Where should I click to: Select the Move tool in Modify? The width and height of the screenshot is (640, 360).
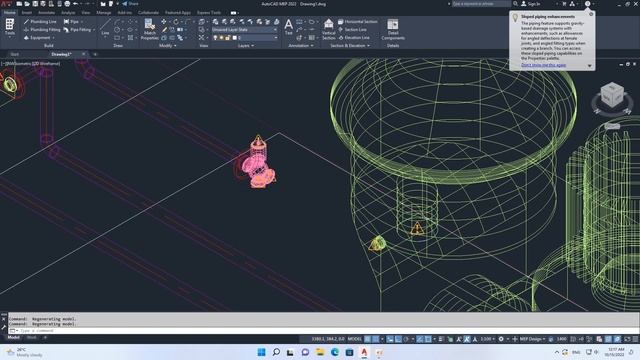[x=164, y=22]
